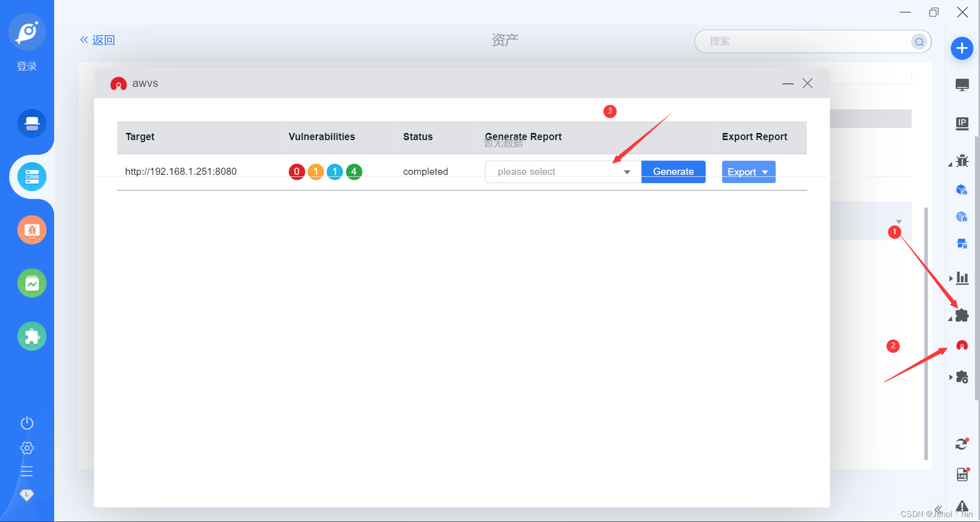The height and width of the screenshot is (522, 980).
Task: Close the awvs dialog
Action: [x=807, y=83]
